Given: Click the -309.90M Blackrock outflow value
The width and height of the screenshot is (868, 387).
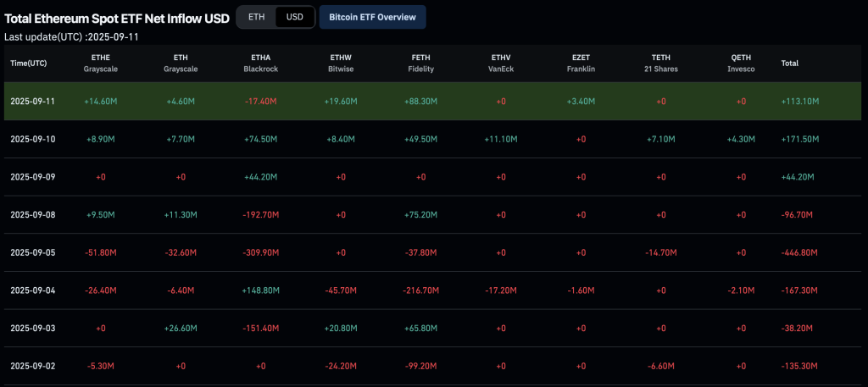Looking at the screenshot, I should [x=261, y=252].
